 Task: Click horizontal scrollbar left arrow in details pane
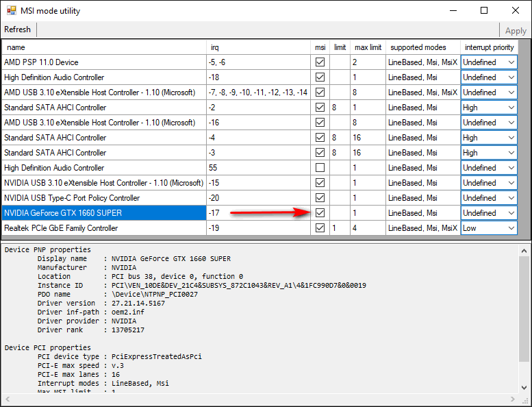(8, 399)
